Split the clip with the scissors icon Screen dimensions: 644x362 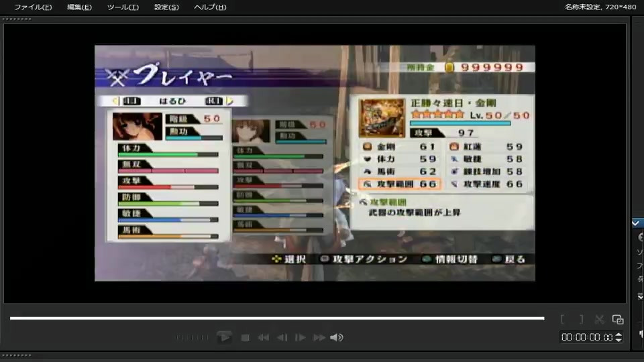pyautogui.click(x=599, y=319)
